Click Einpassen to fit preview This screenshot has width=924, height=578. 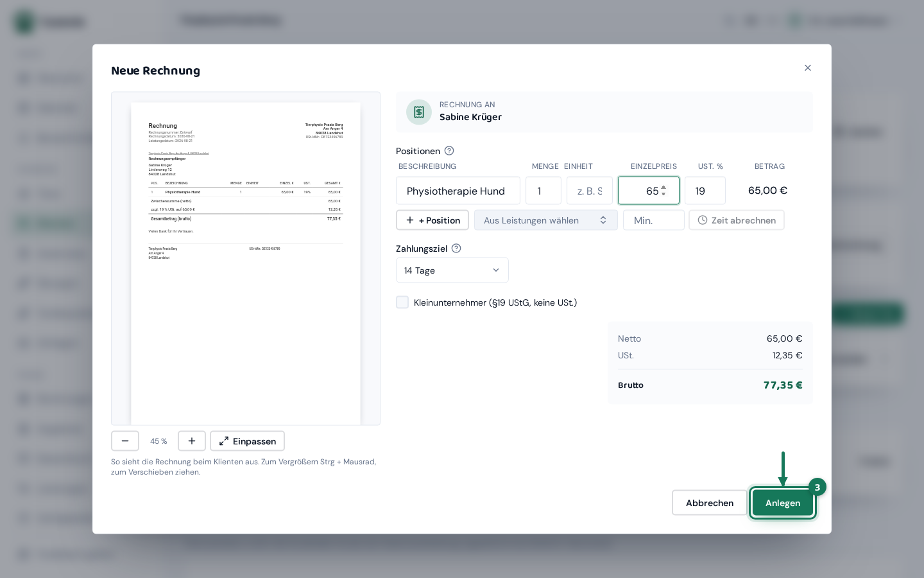tap(247, 441)
